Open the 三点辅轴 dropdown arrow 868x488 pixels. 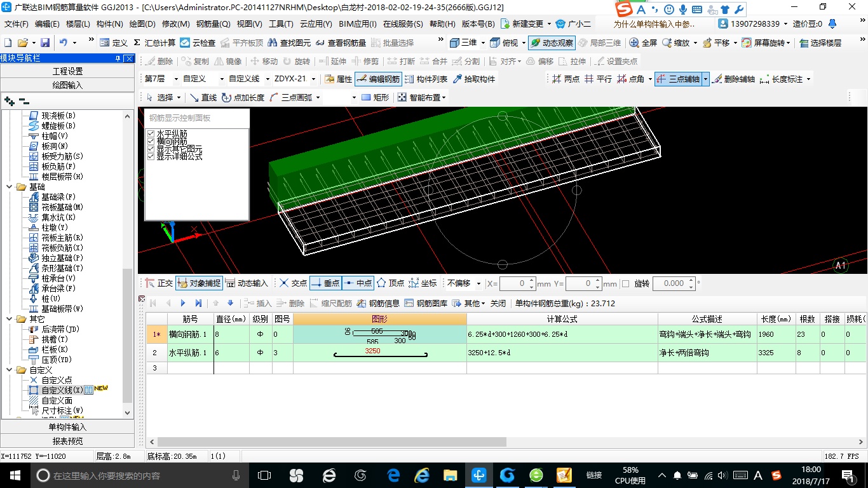point(705,79)
